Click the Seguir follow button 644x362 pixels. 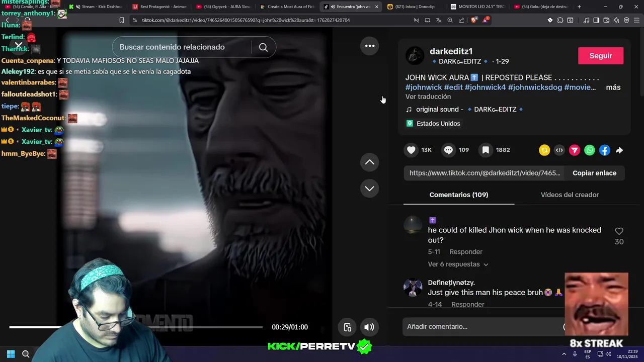(x=601, y=56)
